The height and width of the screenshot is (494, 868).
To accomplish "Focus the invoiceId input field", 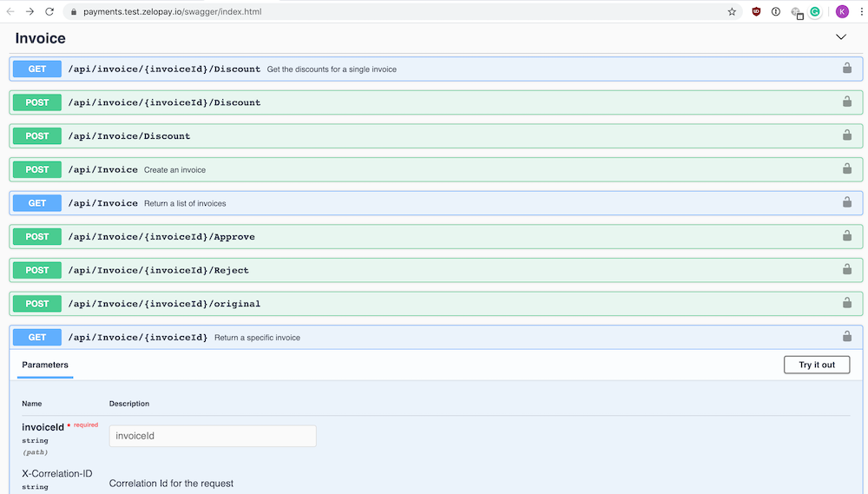I will (213, 436).
